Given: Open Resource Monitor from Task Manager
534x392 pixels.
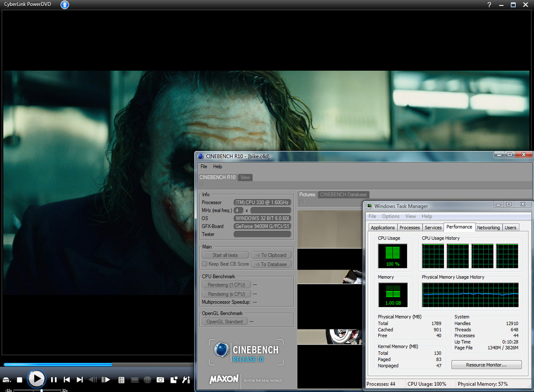Looking at the screenshot, I should pyautogui.click(x=486, y=365).
